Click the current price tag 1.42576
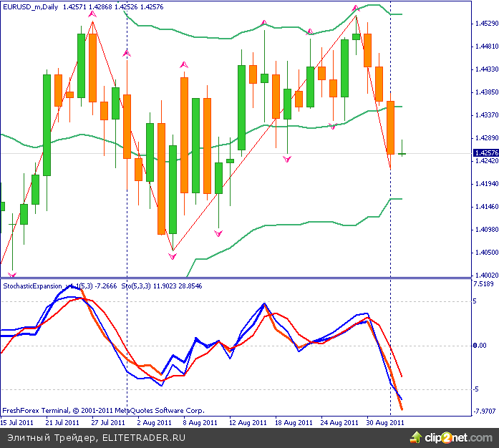 coord(485,153)
